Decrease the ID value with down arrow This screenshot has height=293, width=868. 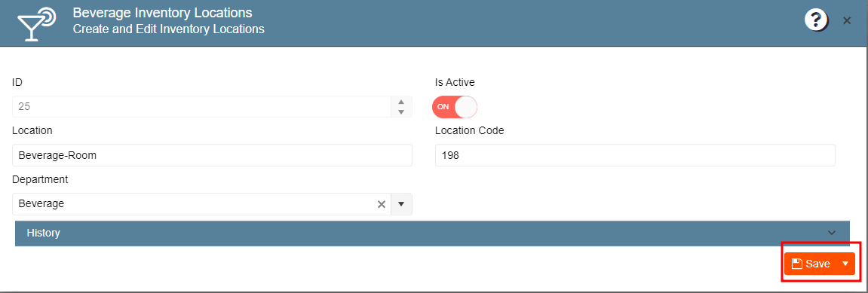401,112
